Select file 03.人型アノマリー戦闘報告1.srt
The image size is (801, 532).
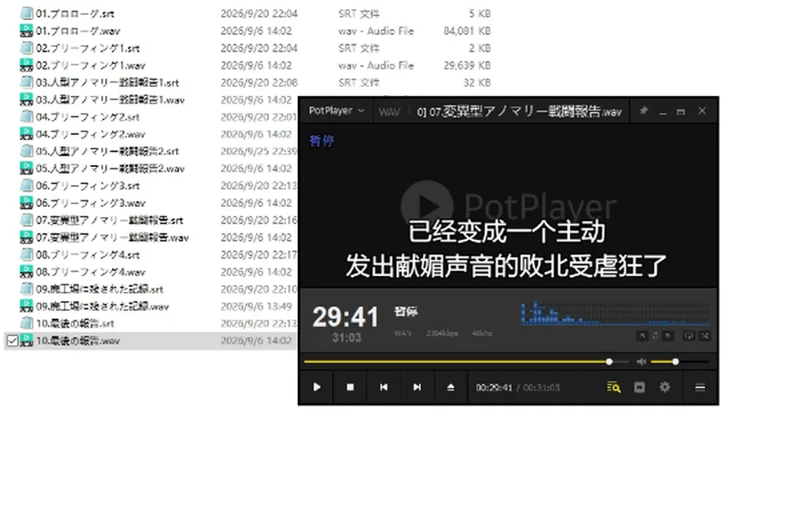tap(108, 83)
